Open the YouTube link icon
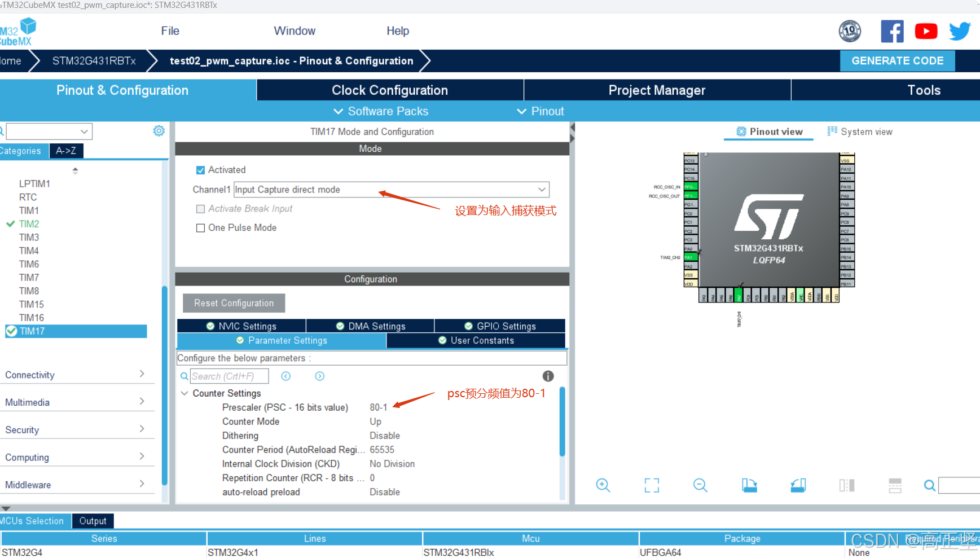 click(926, 31)
